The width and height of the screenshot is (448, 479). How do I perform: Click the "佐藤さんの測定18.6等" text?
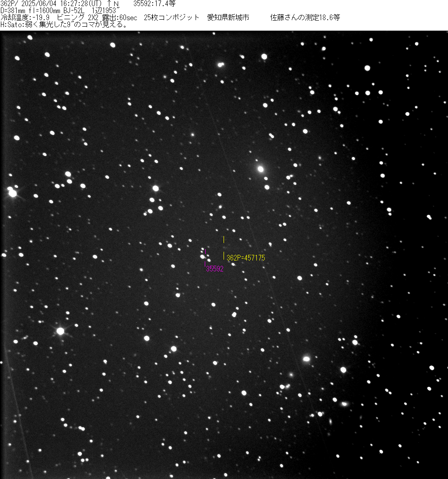(x=305, y=18)
